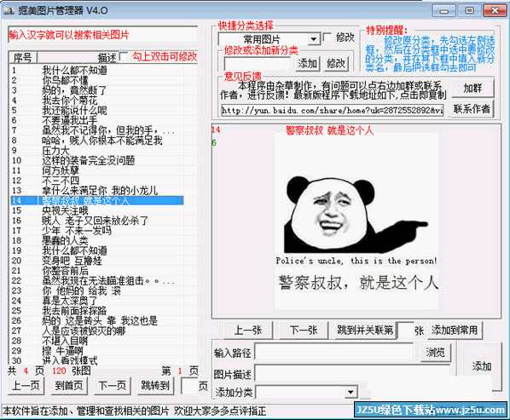Select row 12 不三不四
Image resolution: width=510 pixels, height=420 pixels.
97,181
